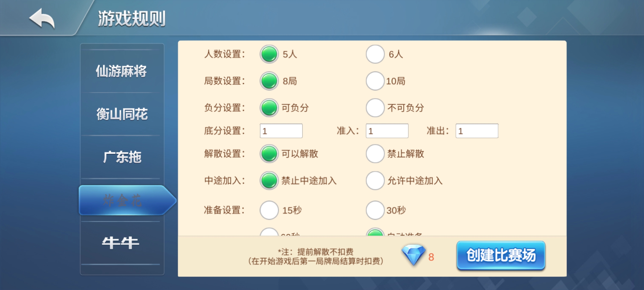Image resolution: width=644 pixels, height=290 pixels.
Task: Click the 创建比赛场 button
Action: (x=501, y=255)
